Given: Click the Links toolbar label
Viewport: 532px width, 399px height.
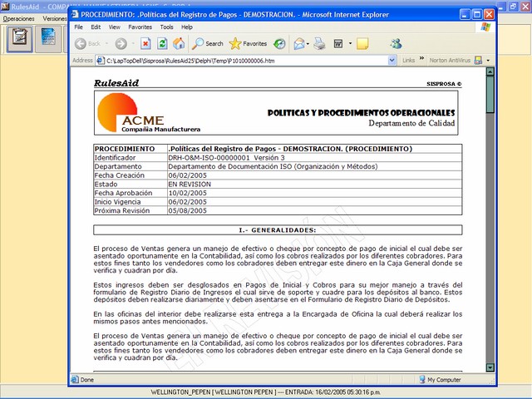Looking at the screenshot, I should (408, 61).
